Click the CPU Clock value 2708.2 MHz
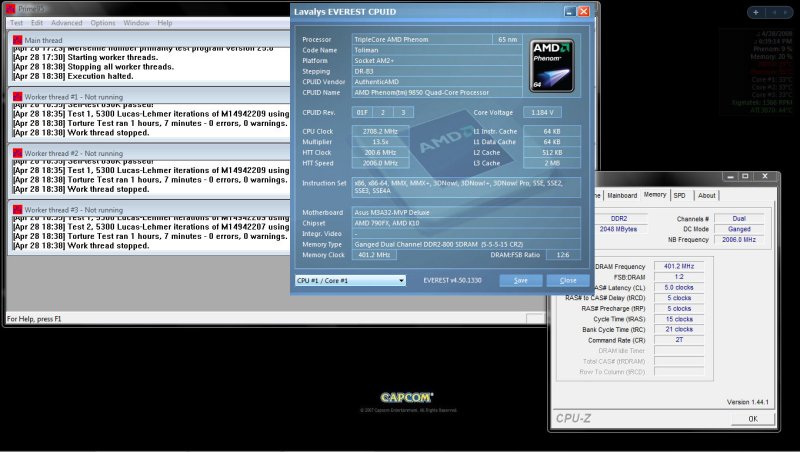This screenshot has height=452, width=800. click(380, 131)
